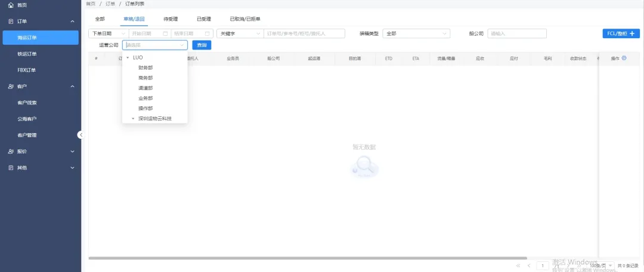Select LUO in the company tree
The height and width of the screenshot is (272, 644).
138,57
